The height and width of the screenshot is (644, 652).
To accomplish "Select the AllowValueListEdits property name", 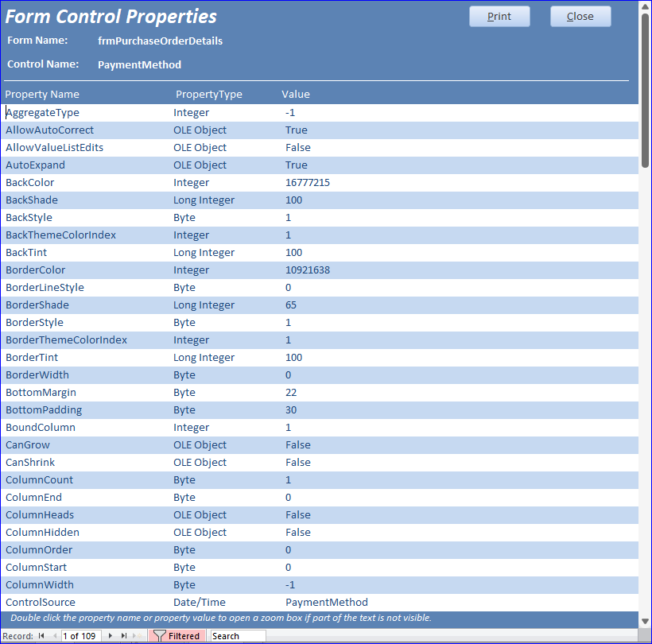I will [54, 148].
